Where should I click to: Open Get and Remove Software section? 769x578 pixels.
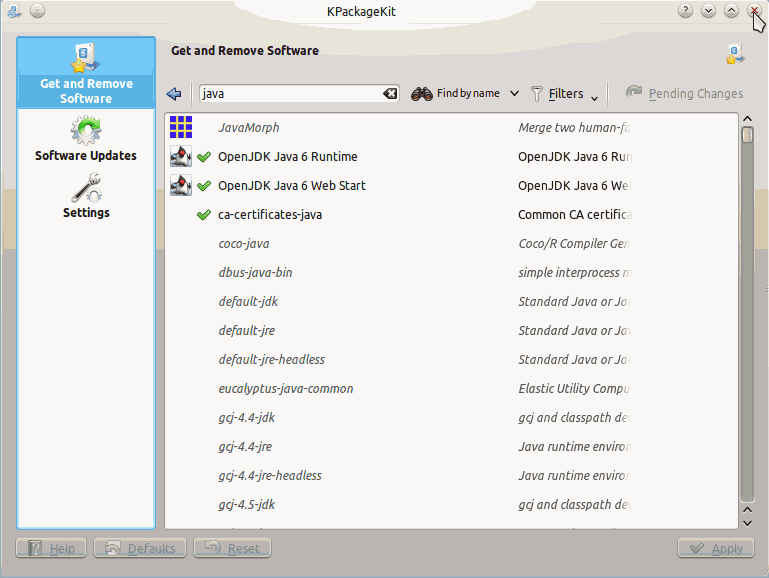click(86, 73)
